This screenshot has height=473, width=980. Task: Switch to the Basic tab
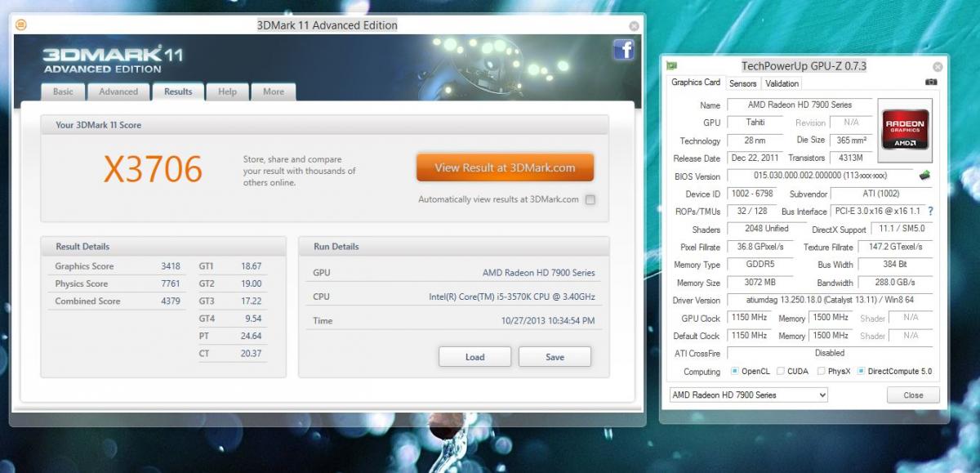point(63,91)
